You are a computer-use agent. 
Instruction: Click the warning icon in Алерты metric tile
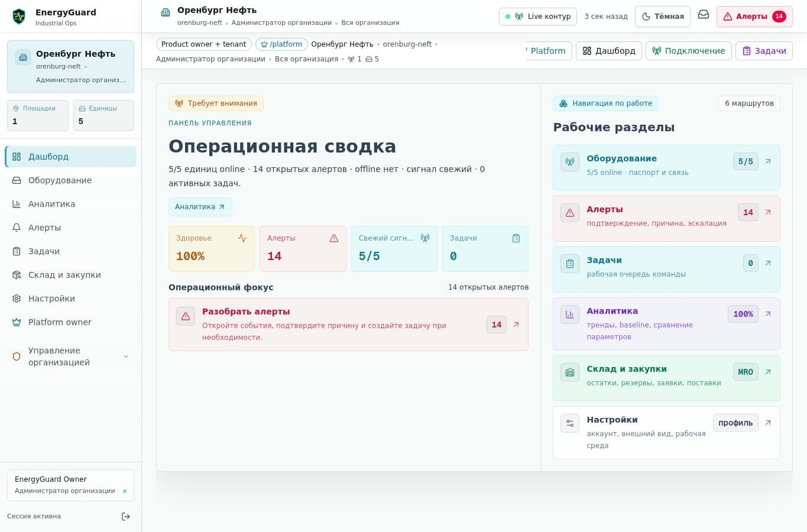click(x=334, y=238)
